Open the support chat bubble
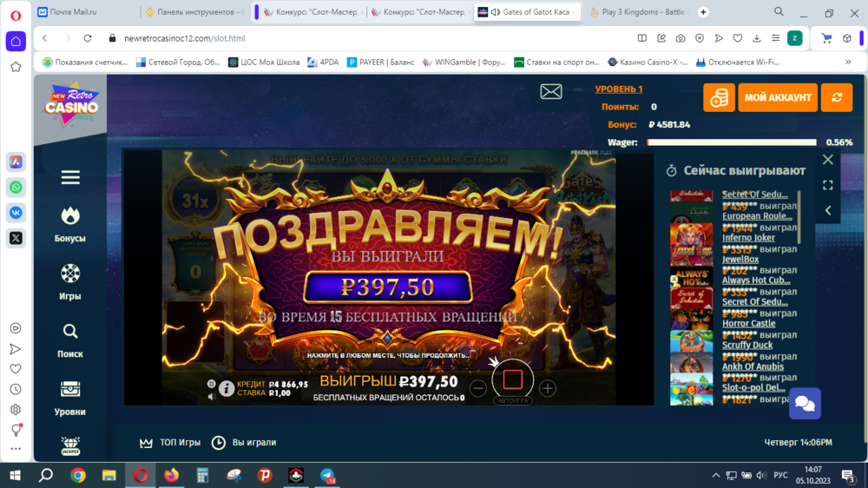 [805, 403]
